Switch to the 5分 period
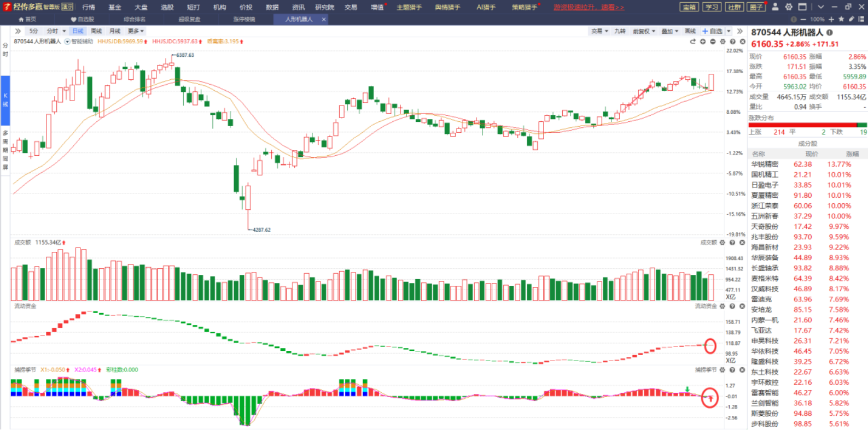Viewport: 868px width, 430px height. [34, 31]
